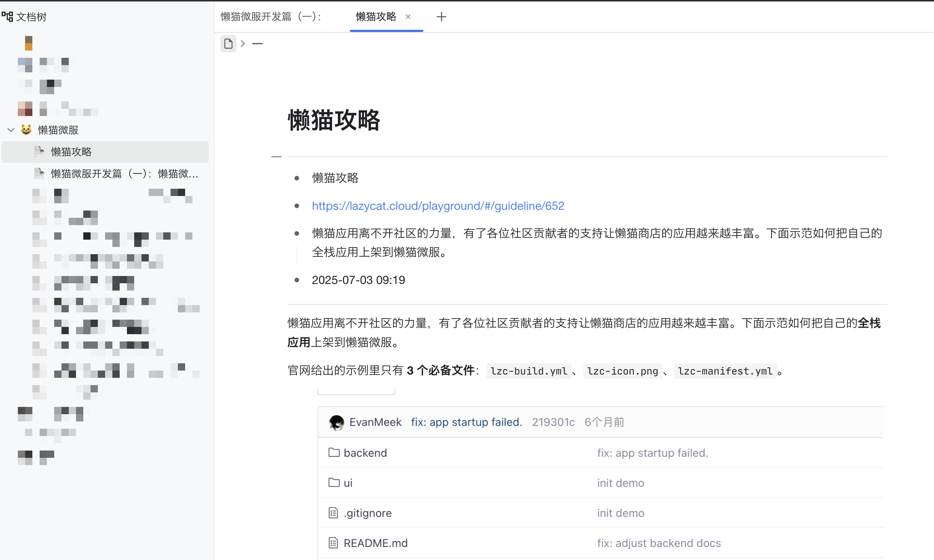Viewport: 934px width, 560px height.
Task: Open the lazycat.cloud guideline link
Action: click(x=438, y=206)
